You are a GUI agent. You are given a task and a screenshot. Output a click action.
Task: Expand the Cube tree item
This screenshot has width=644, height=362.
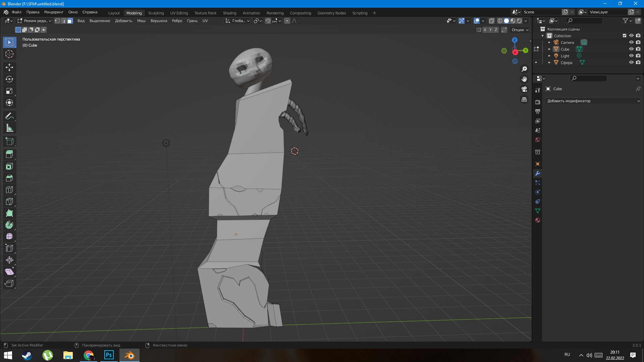[549, 49]
